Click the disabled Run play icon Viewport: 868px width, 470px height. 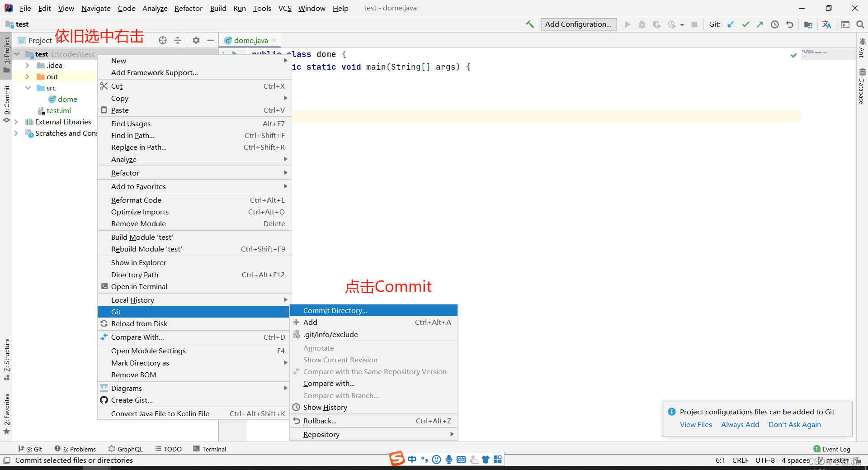[x=627, y=24]
